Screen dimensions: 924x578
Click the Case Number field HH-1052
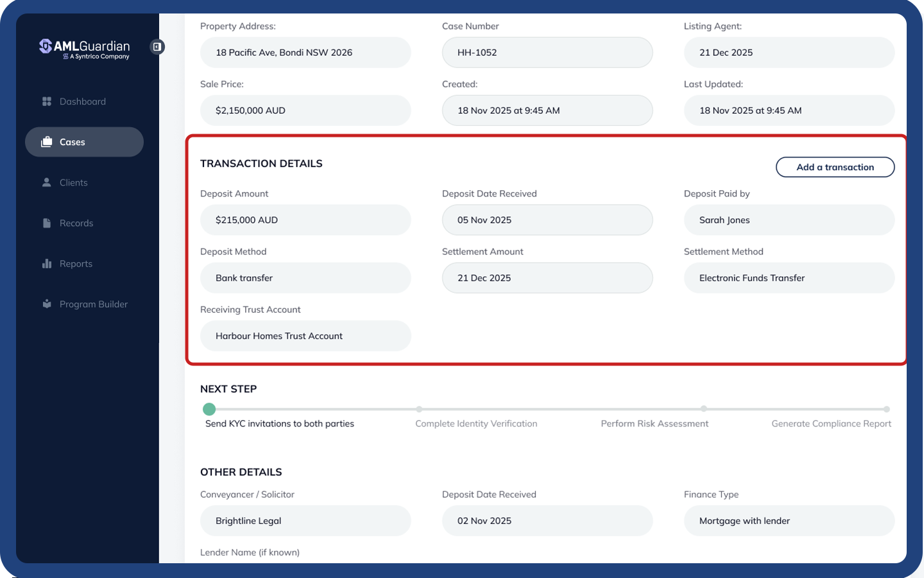(547, 52)
